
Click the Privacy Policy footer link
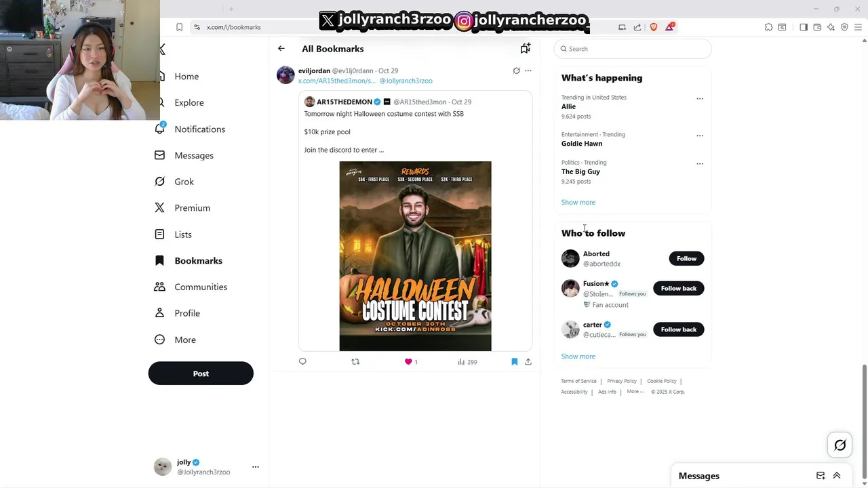pyautogui.click(x=622, y=381)
